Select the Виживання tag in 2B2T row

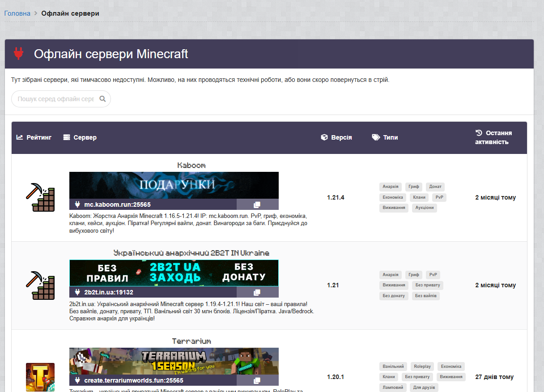(x=394, y=285)
